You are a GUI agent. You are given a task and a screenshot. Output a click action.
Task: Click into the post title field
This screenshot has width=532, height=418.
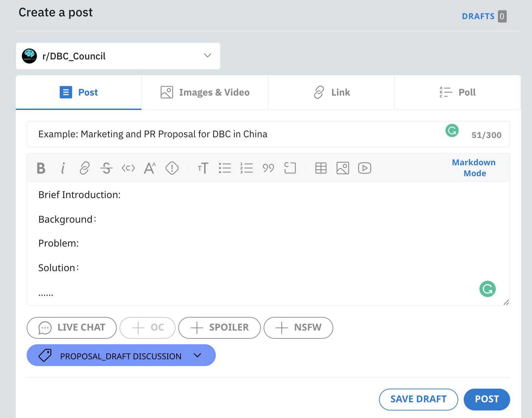pyautogui.click(x=268, y=134)
